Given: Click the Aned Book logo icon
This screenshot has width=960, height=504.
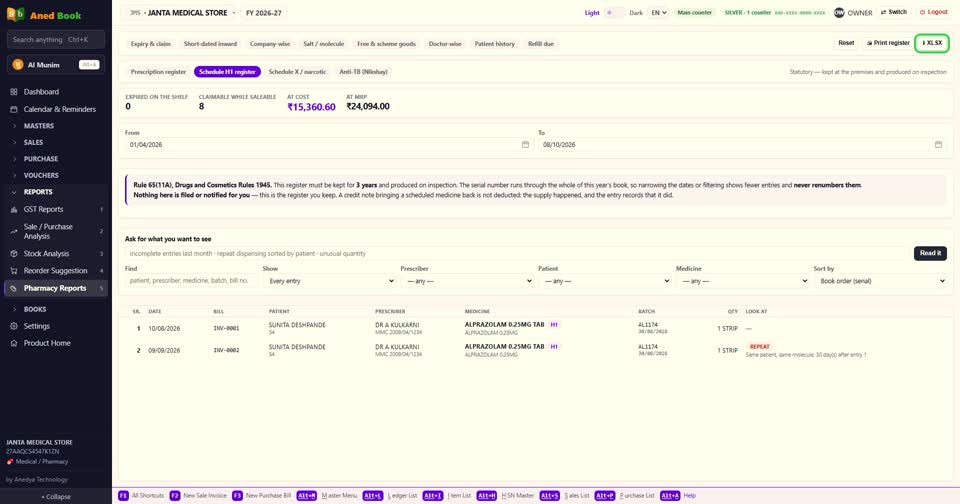Looking at the screenshot, I should point(15,15).
